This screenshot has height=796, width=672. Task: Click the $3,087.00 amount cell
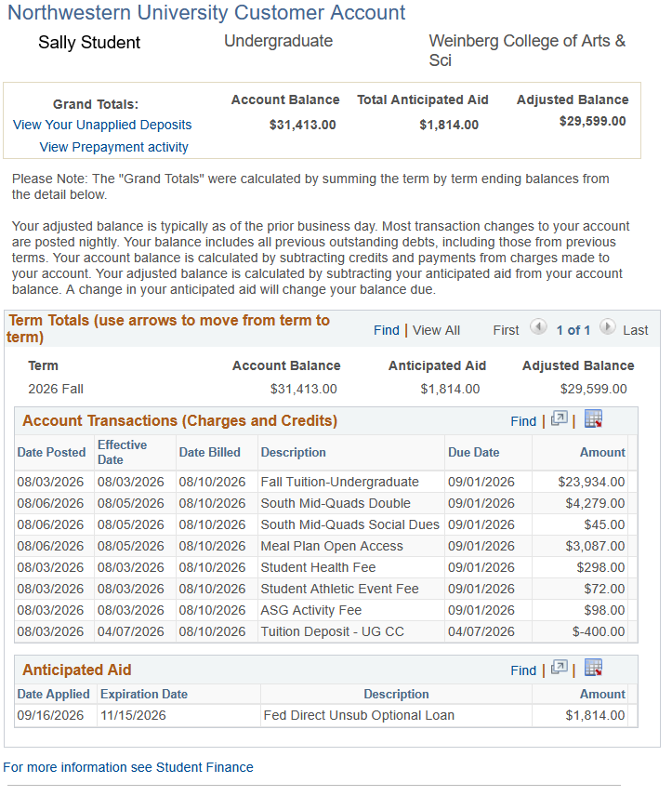[x=596, y=546]
